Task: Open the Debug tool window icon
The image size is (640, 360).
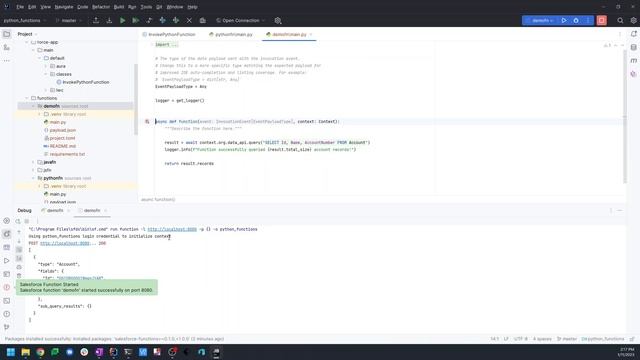Action: tap(7, 234)
